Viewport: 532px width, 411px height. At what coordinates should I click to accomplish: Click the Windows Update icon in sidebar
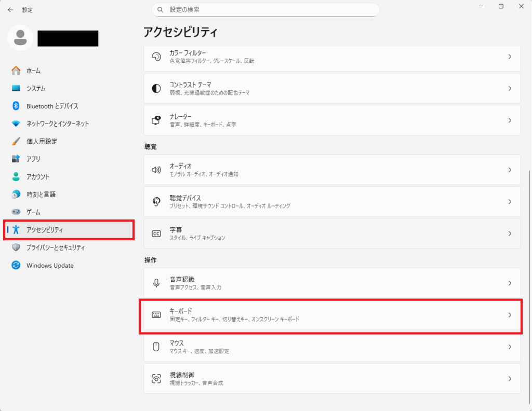15,265
